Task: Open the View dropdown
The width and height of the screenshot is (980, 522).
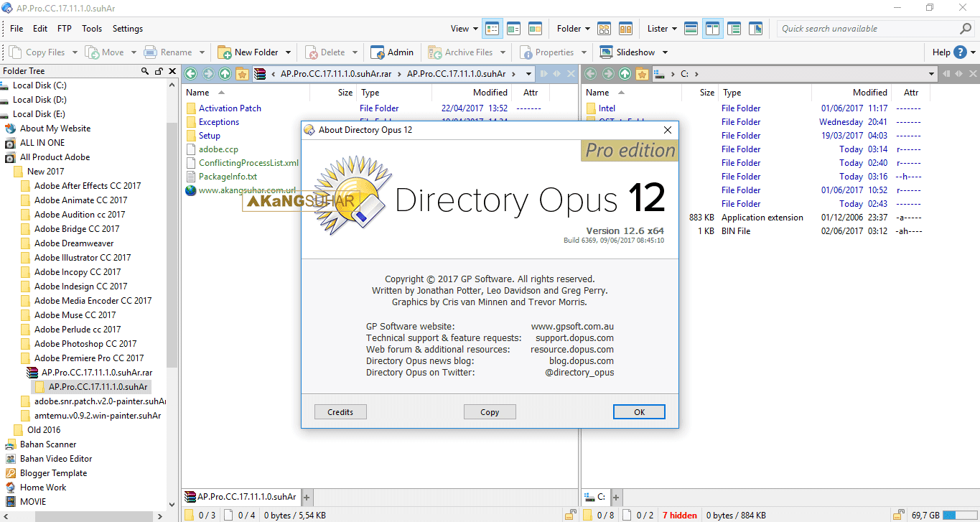Action: [x=465, y=29]
